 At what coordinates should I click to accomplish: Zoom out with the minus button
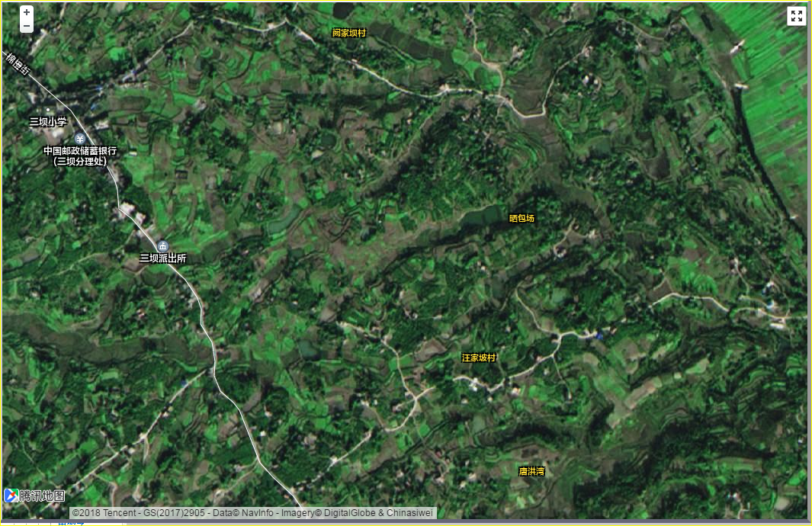coord(27,26)
